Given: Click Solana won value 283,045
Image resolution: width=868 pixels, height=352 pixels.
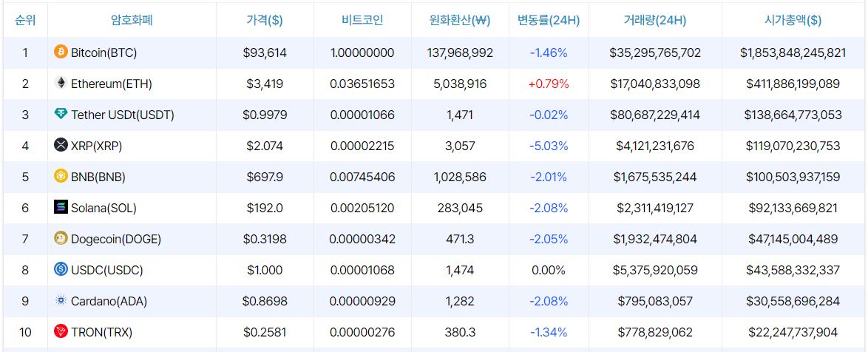Looking at the screenshot, I should pos(460,208).
